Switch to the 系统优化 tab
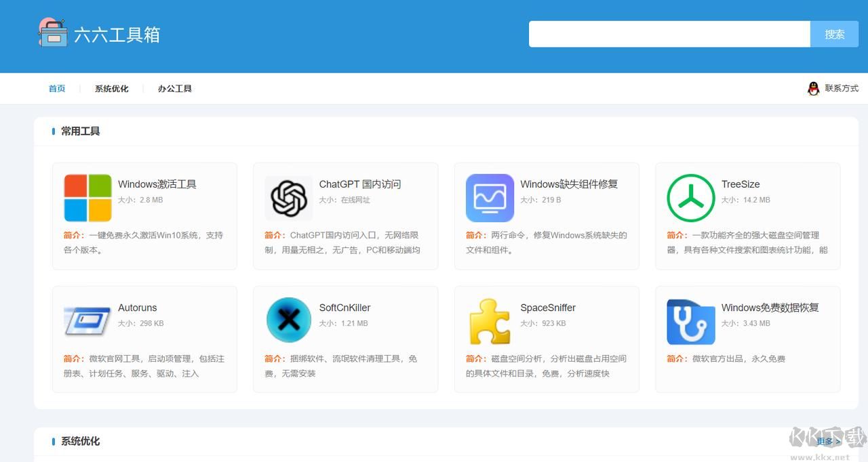The height and width of the screenshot is (462, 868). tap(111, 88)
